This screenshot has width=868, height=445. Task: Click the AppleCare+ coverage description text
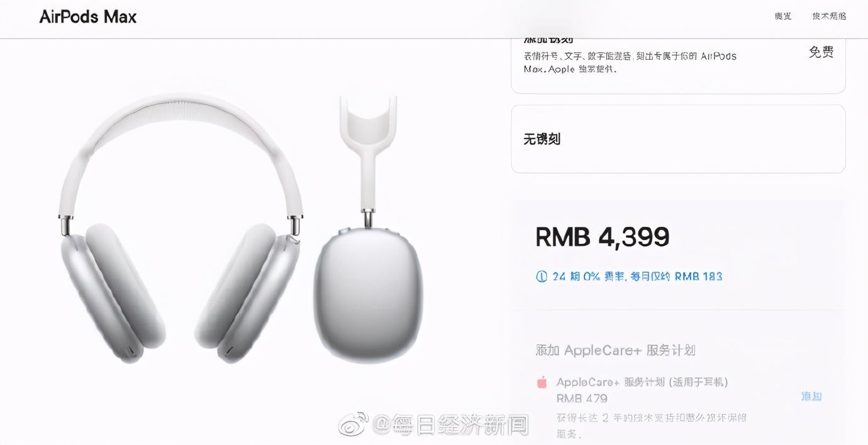pos(652,426)
